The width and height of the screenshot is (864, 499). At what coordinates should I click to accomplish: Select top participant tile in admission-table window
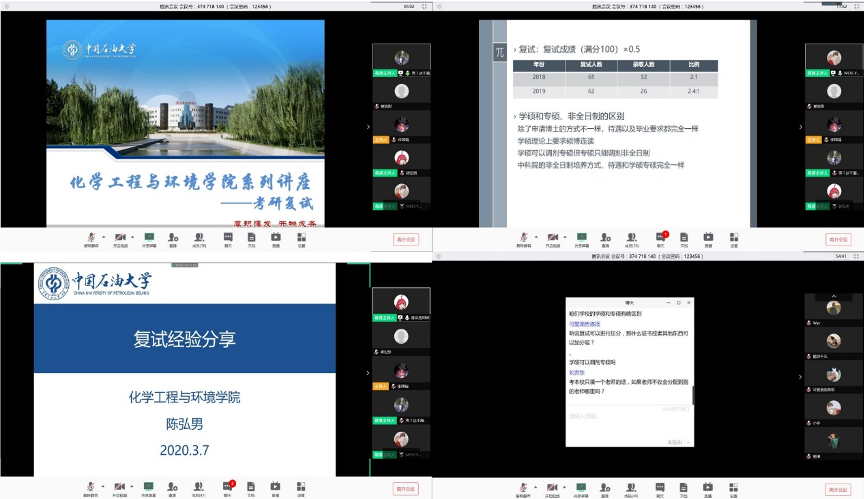834,60
